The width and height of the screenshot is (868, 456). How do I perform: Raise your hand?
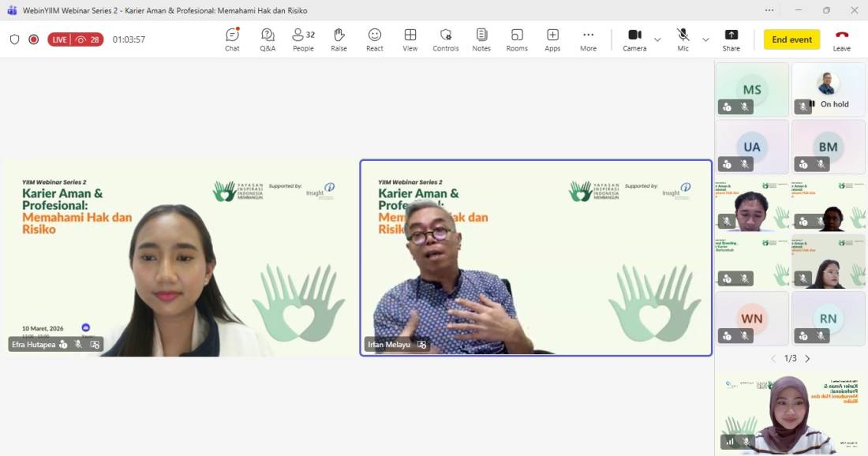pyautogui.click(x=339, y=39)
